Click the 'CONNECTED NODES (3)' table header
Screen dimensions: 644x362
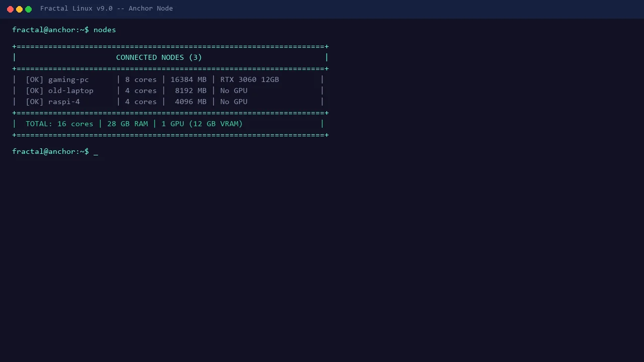click(x=159, y=57)
